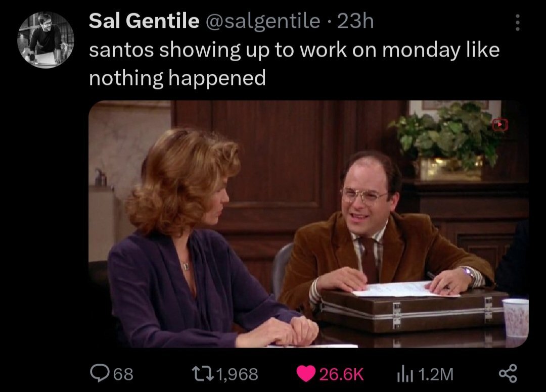Click the tweet text about santos
The height and width of the screenshot is (392, 546).
point(293,64)
